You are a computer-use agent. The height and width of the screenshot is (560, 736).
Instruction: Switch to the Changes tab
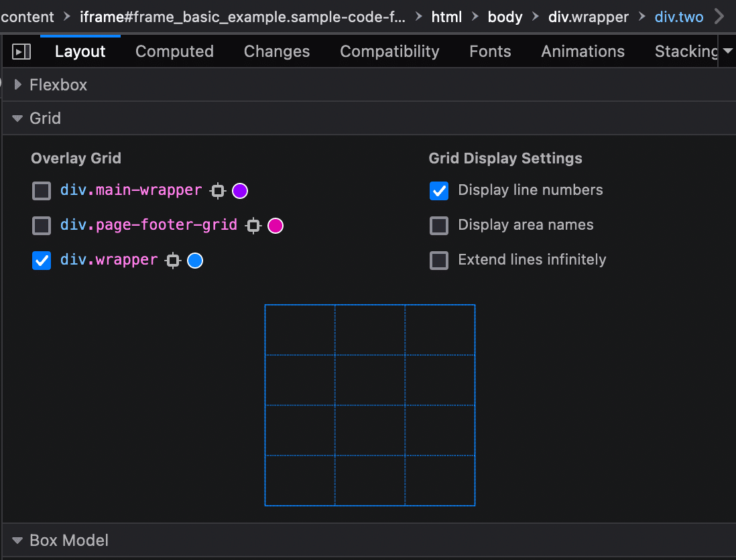coord(277,52)
